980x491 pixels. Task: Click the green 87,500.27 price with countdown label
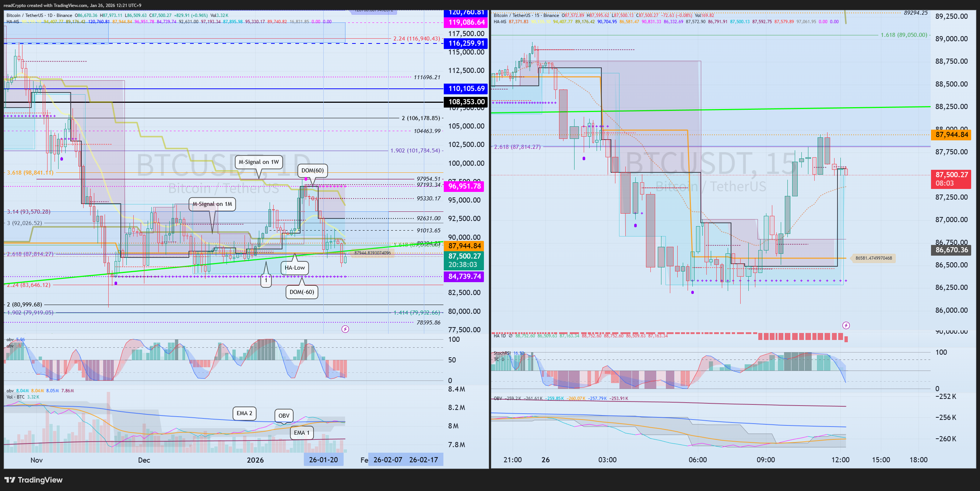(x=464, y=260)
